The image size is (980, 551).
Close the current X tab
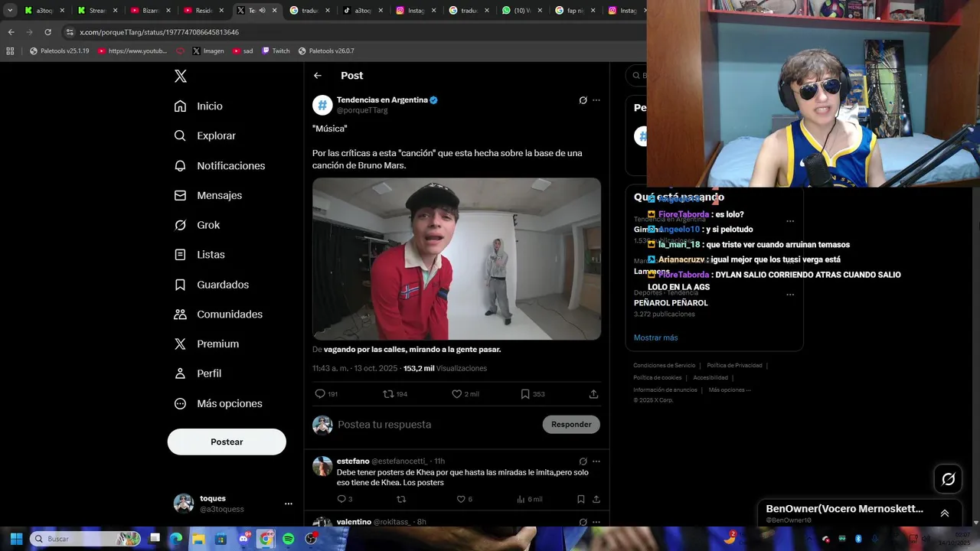pyautogui.click(x=274, y=11)
